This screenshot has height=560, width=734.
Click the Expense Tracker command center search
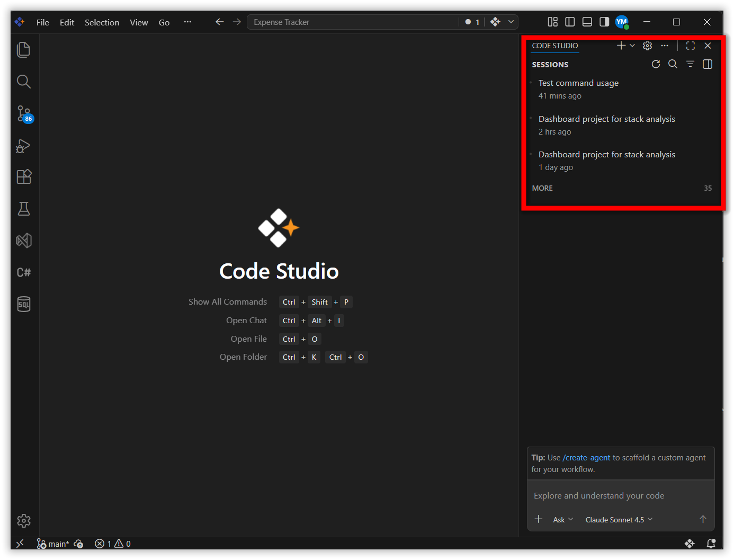[353, 22]
